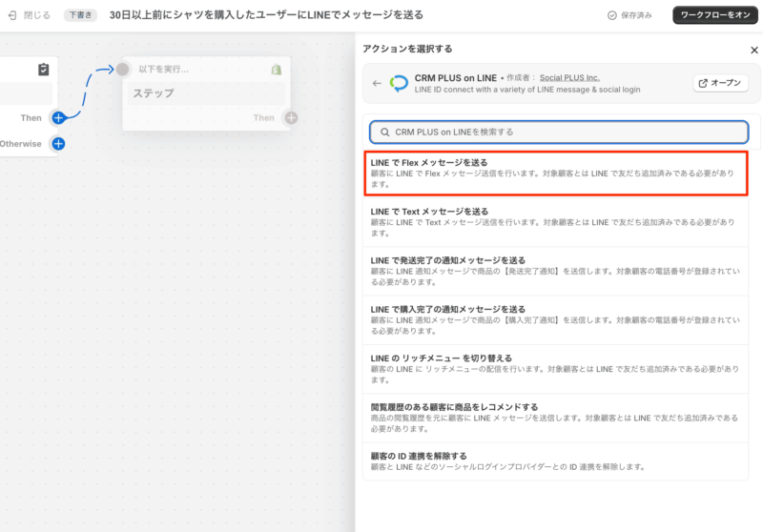This screenshot has height=532, width=763.
Task: Click the magnifier icon in the search box
Action: coord(385,133)
